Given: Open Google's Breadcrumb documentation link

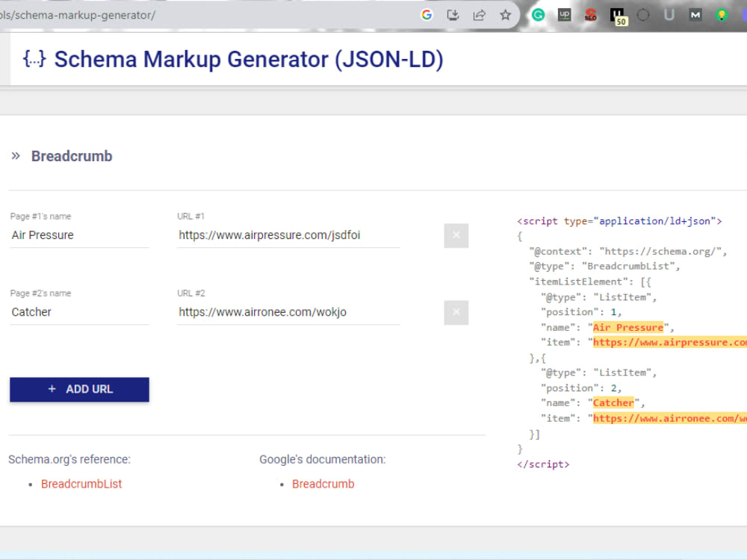Looking at the screenshot, I should [x=323, y=484].
